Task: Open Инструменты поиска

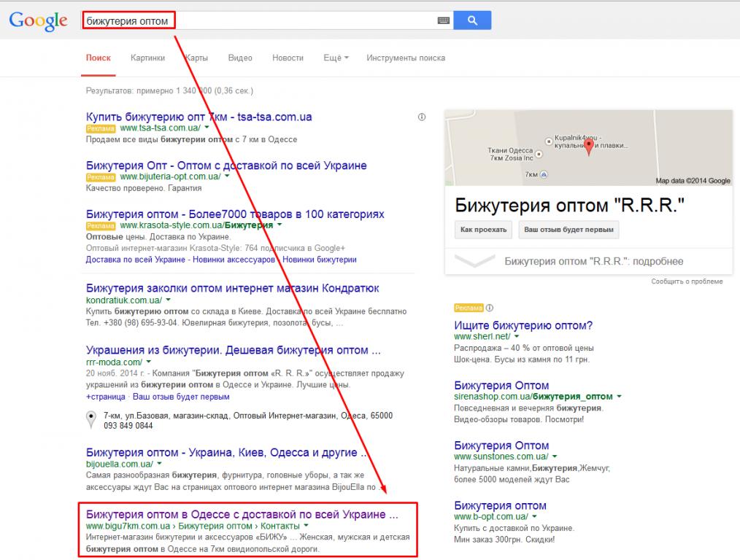Action: coord(406,58)
